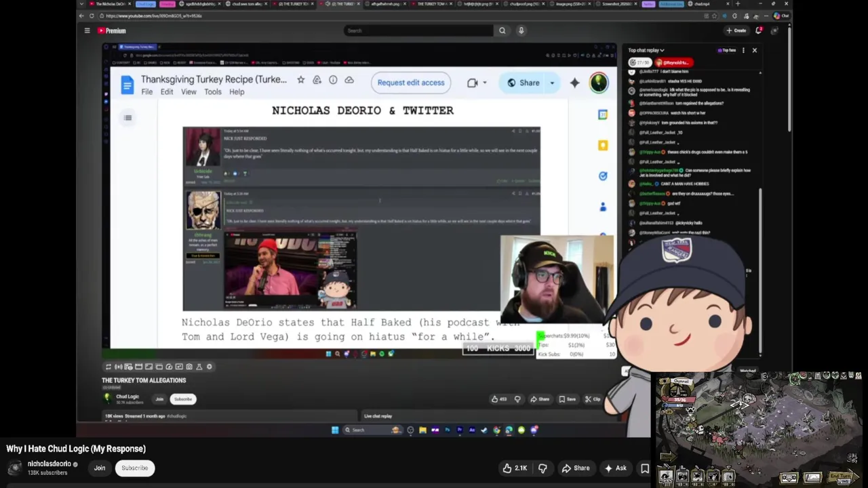This screenshot has width=868, height=488.
Task: Click the YouTube search magnifier button
Action: (x=502, y=30)
